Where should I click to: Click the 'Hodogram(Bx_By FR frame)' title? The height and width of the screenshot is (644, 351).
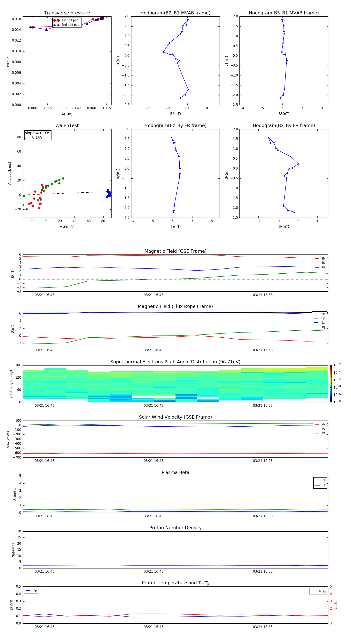[x=284, y=125]
